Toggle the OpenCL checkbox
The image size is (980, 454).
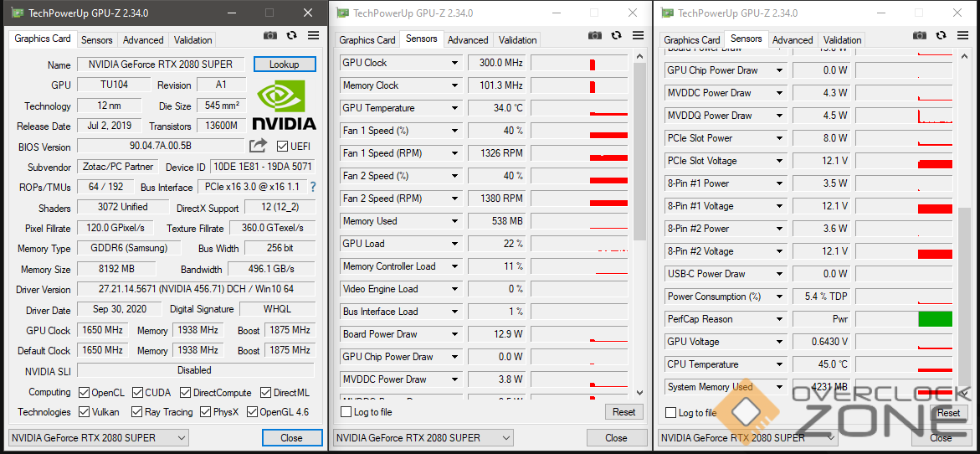(84, 393)
